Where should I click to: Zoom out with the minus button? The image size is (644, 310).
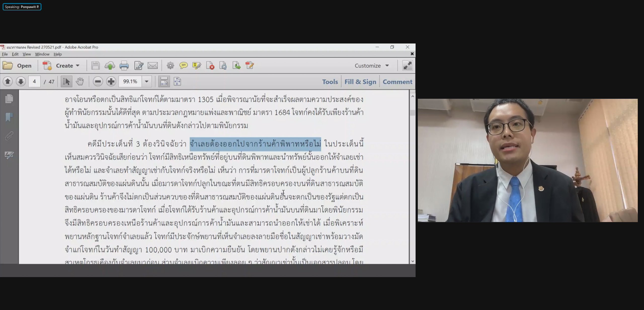[x=98, y=81]
